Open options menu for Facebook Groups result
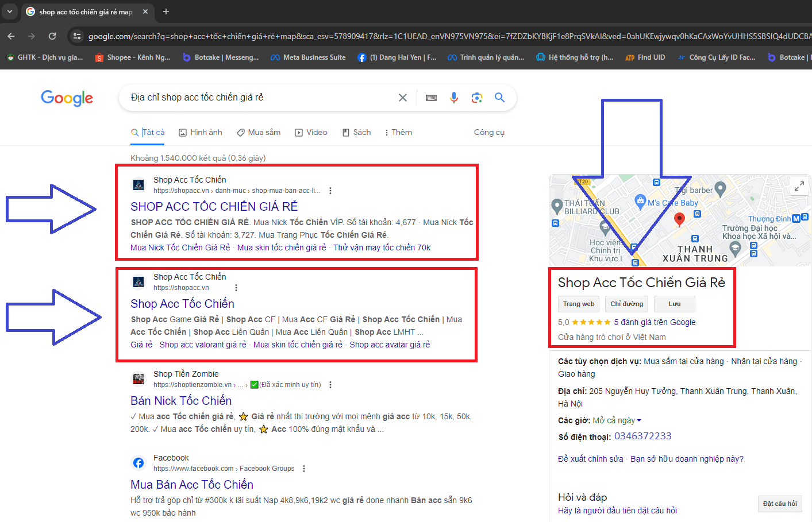Viewport: 812px width, 522px height. [x=304, y=469]
